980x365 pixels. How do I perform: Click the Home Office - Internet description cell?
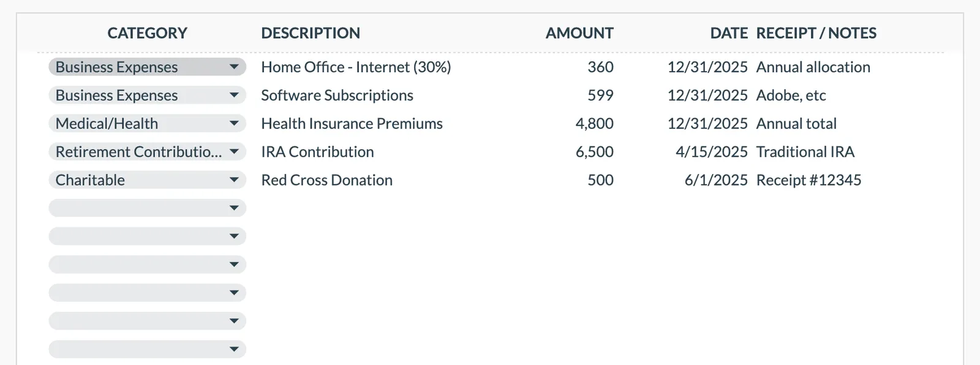point(356,67)
